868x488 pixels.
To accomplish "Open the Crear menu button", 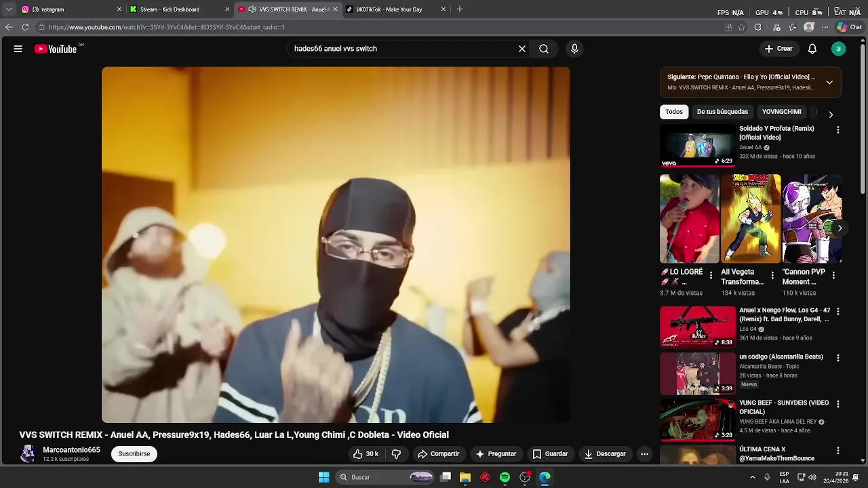I will pos(778,49).
